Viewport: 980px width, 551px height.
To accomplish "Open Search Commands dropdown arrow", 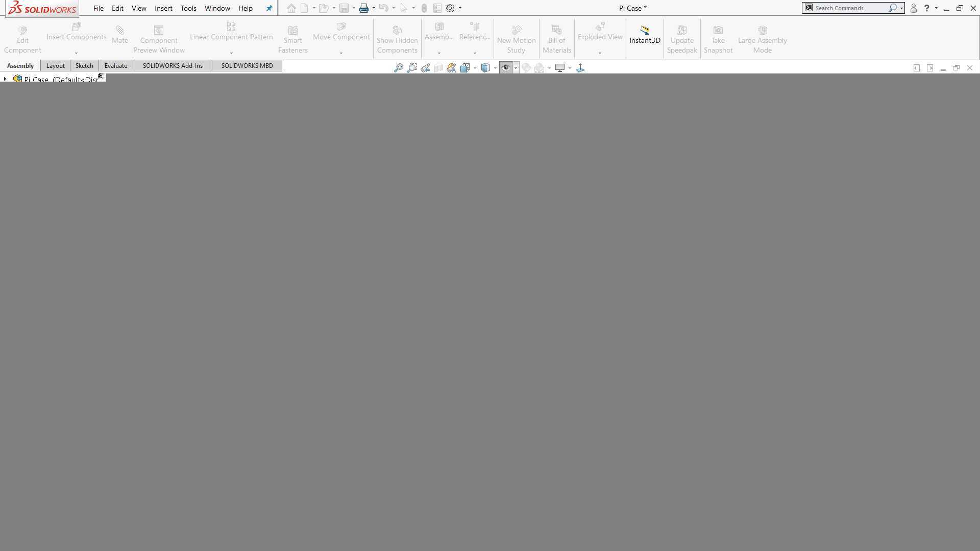I will coord(901,8).
